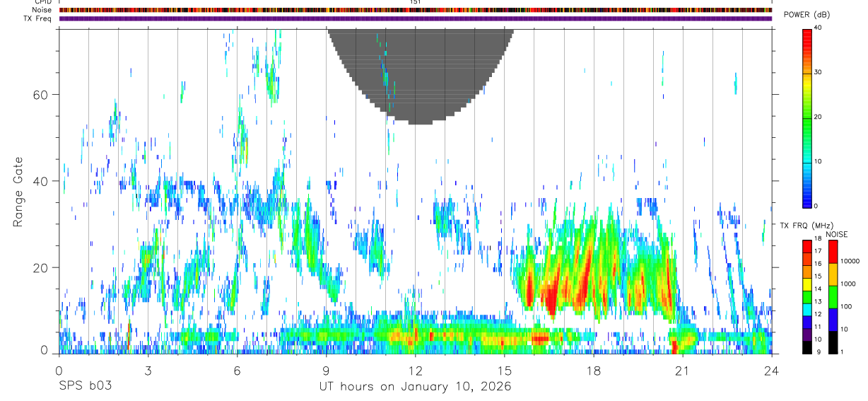Click x-axis tick label '3'
Image resolution: width=868 pixels, height=401 pixels.
click(148, 371)
